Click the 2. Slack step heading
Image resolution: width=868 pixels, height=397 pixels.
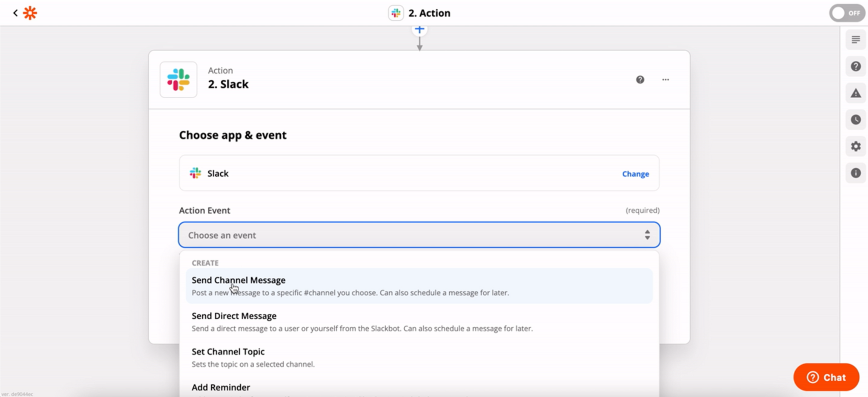228,84
